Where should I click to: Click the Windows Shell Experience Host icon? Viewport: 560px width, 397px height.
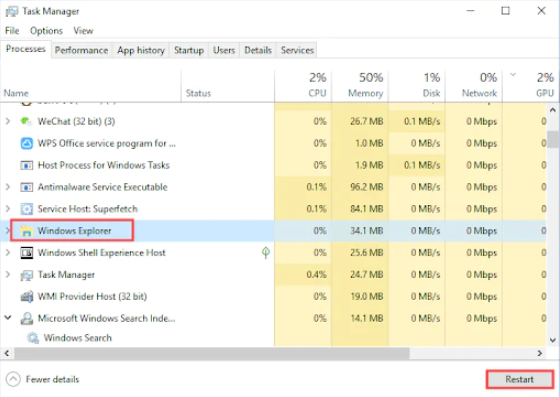[x=26, y=253]
